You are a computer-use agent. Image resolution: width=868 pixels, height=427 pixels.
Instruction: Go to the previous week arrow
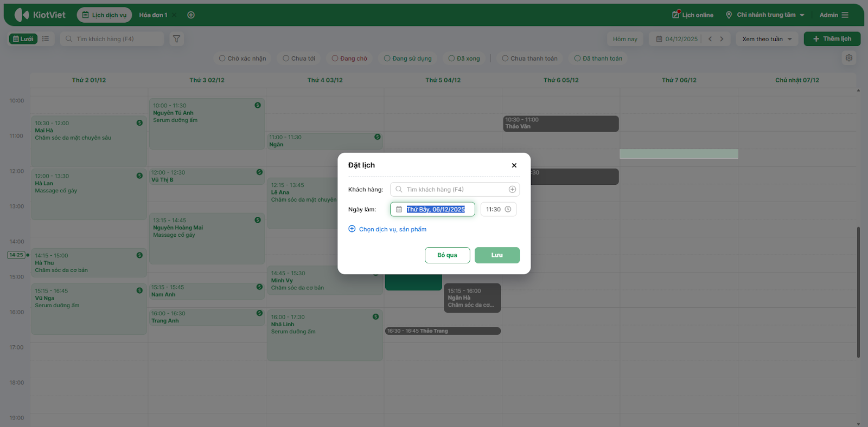(x=710, y=39)
